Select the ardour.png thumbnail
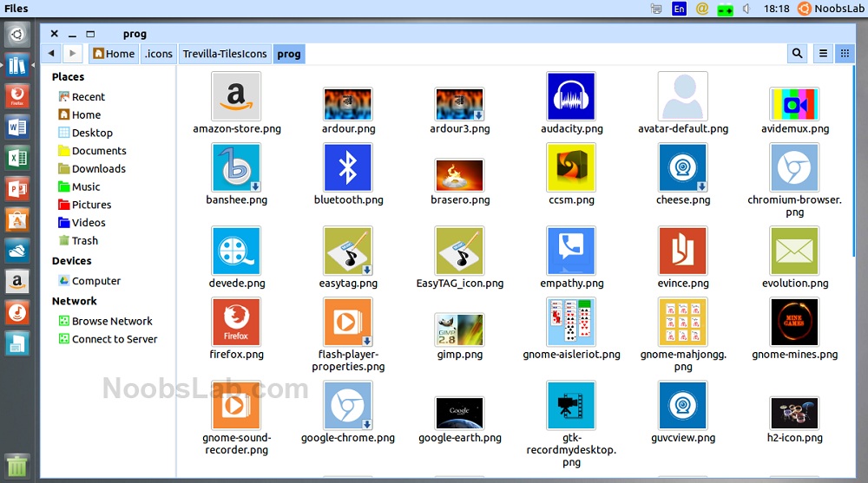The height and width of the screenshot is (483, 868). [348, 104]
